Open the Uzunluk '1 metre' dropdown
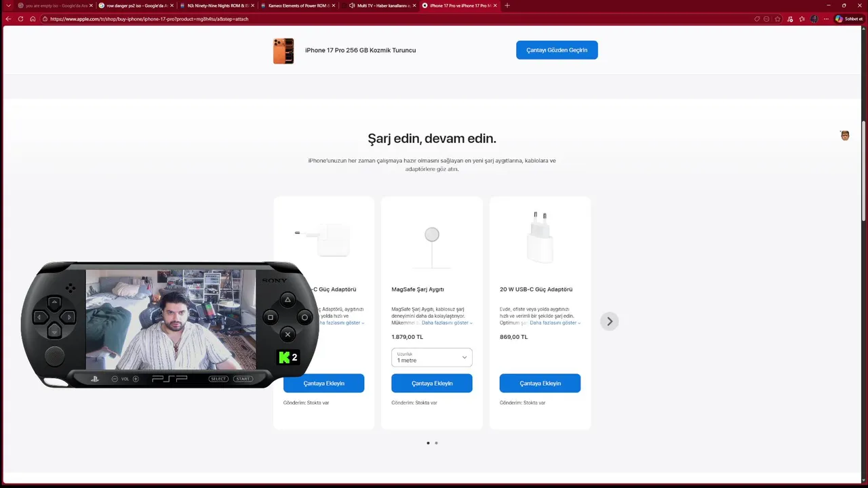Image resolution: width=868 pixels, height=488 pixels. [432, 357]
